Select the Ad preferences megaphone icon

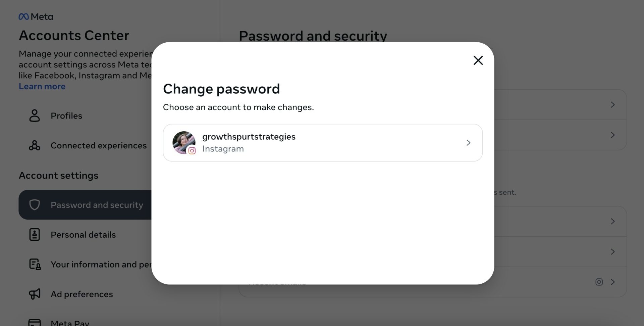point(34,294)
